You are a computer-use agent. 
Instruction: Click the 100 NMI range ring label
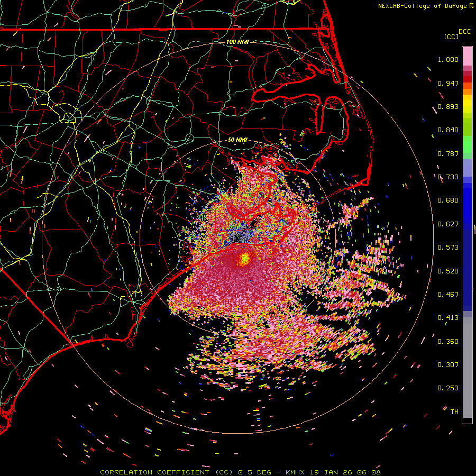(237, 42)
